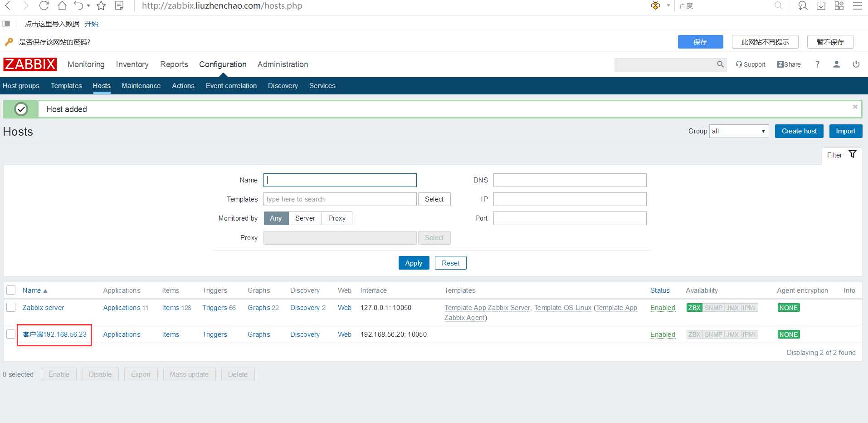Go back with browser back arrow
The width and height of the screenshot is (868, 423).
tap(8, 5)
